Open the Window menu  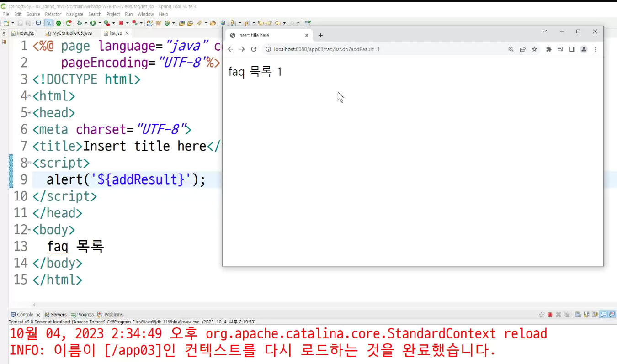(x=146, y=14)
